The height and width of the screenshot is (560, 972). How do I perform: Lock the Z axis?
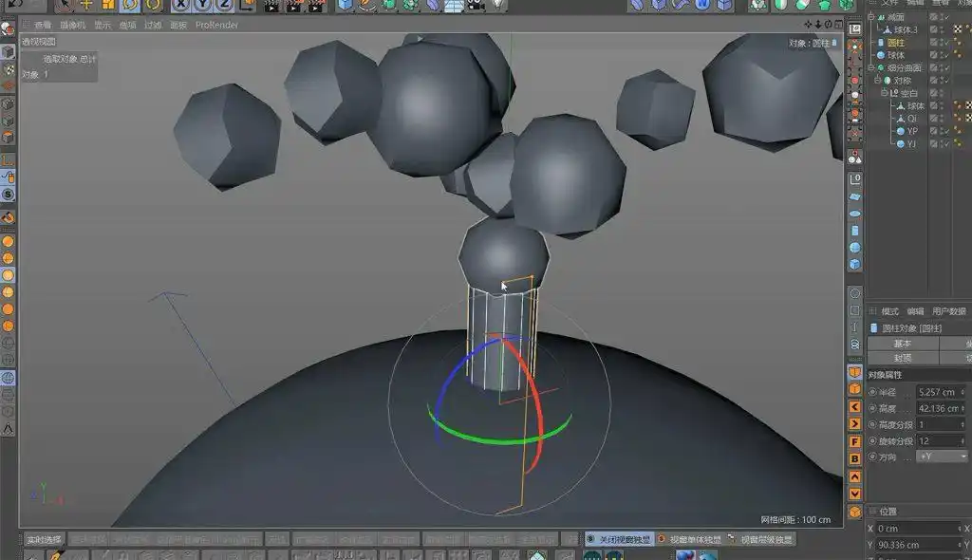(224, 6)
